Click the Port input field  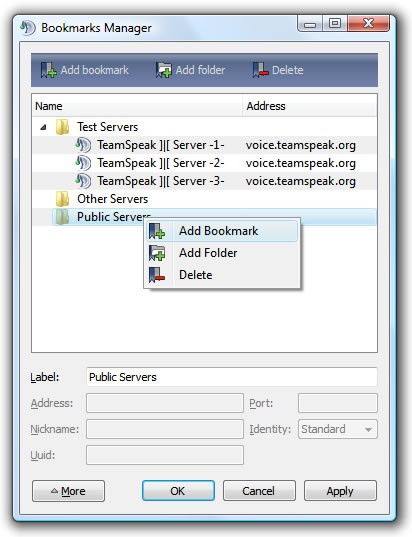click(338, 403)
